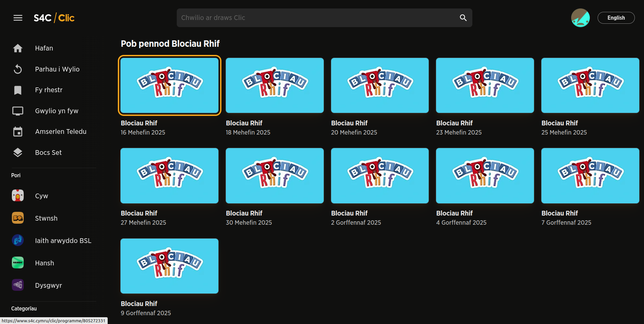Click the 'Pori' sidebar heading

(x=16, y=175)
